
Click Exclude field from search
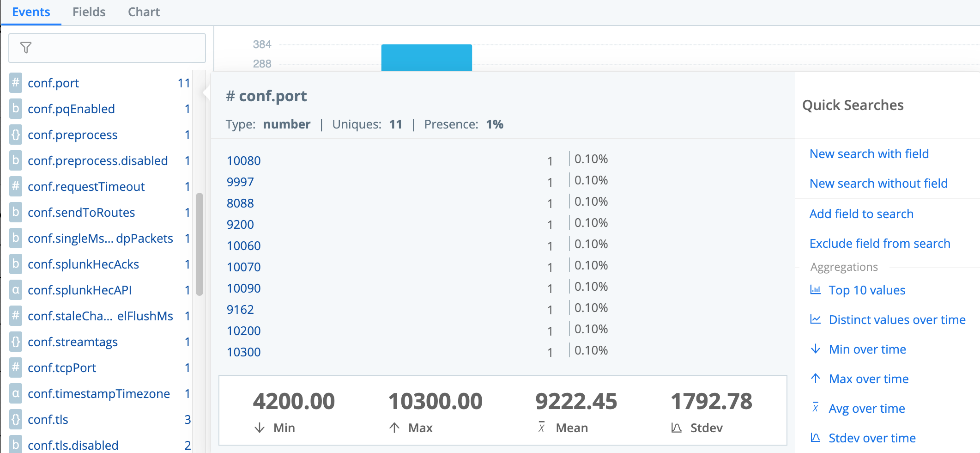click(x=879, y=243)
